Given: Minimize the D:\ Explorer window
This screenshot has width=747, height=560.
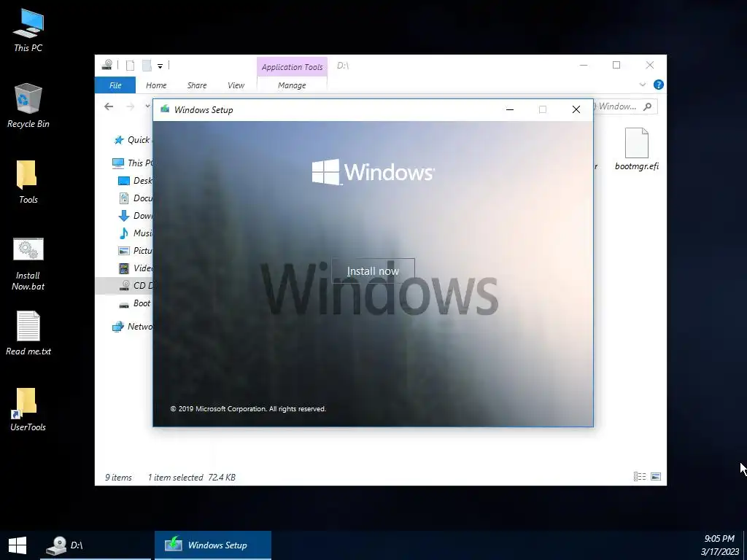Looking at the screenshot, I should point(584,65).
